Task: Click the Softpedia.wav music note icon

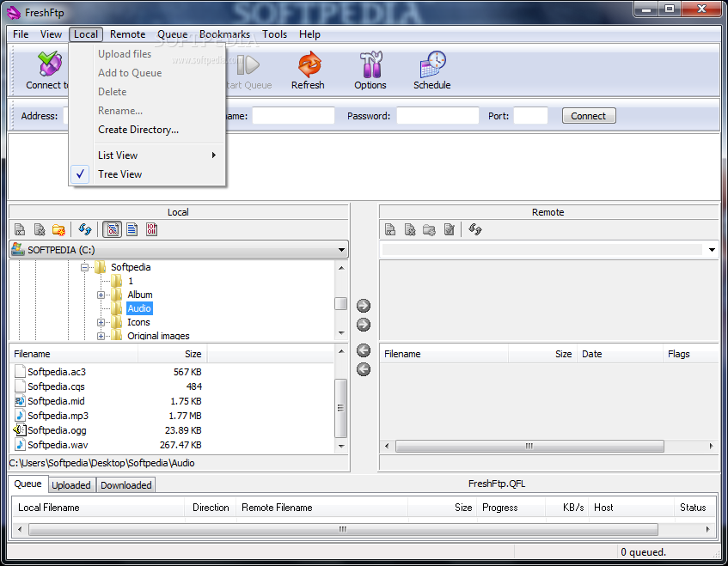Action: [20, 444]
